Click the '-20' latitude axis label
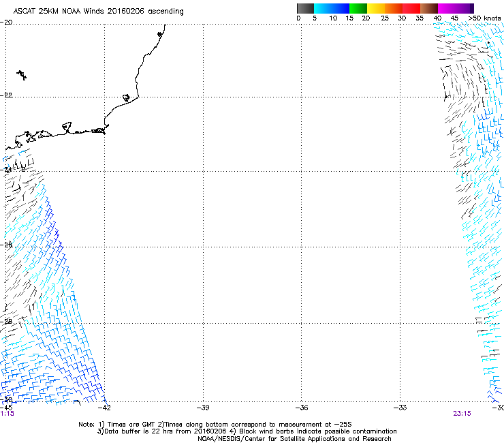This screenshot has width=504, height=443. [x=6, y=22]
